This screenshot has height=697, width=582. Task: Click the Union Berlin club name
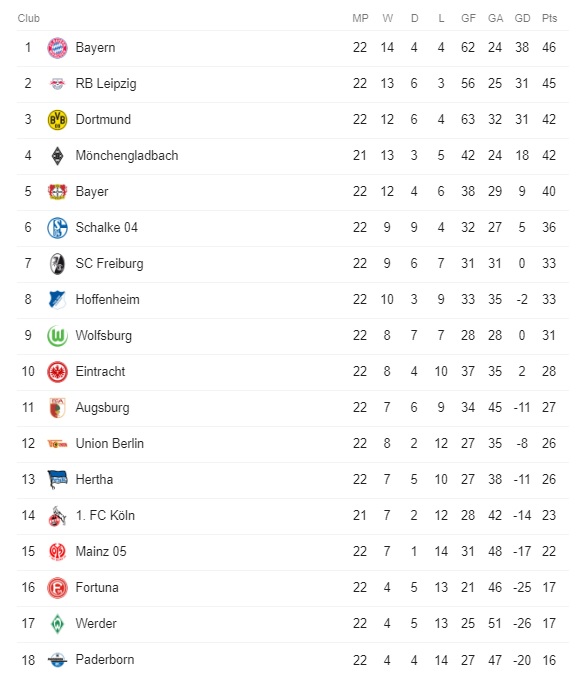point(110,444)
